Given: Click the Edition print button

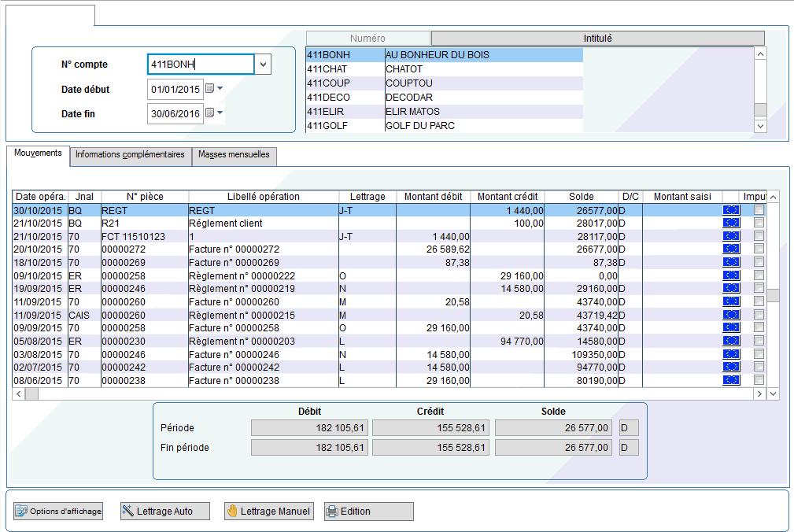Looking at the screenshot, I should click(x=368, y=512).
